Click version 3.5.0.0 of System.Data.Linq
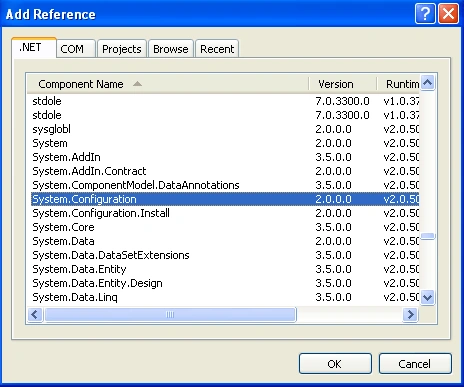464x387 pixels. (333, 297)
